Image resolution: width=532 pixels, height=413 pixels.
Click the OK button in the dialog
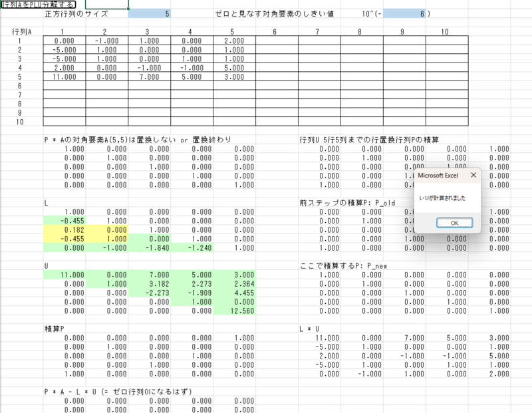(x=454, y=223)
